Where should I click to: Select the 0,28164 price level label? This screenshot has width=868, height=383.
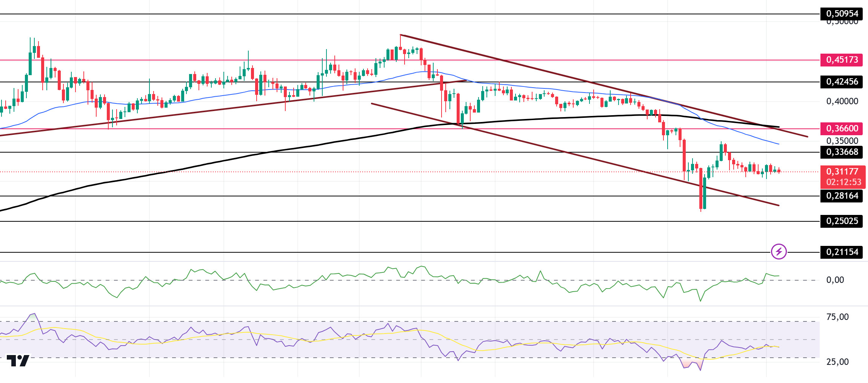coord(842,196)
